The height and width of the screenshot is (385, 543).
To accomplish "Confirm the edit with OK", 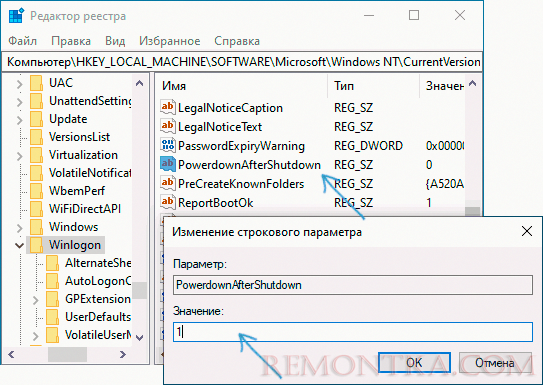I will coord(414,363).
